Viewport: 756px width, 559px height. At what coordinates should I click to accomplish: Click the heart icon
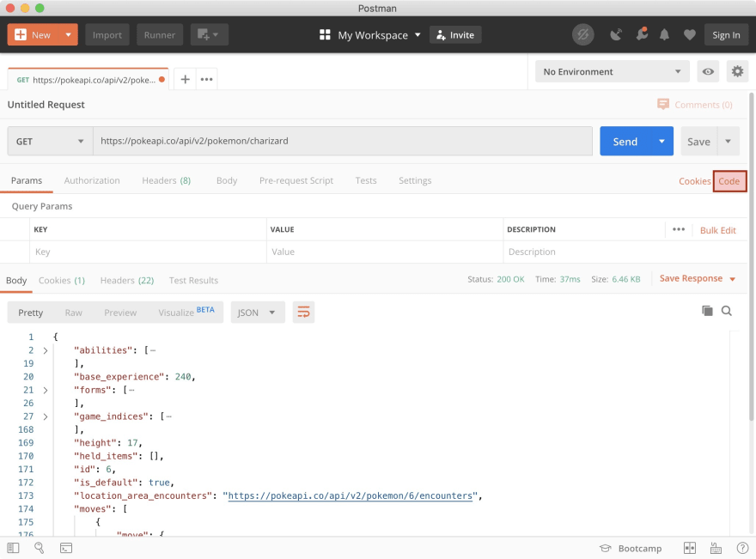(690, 34)
